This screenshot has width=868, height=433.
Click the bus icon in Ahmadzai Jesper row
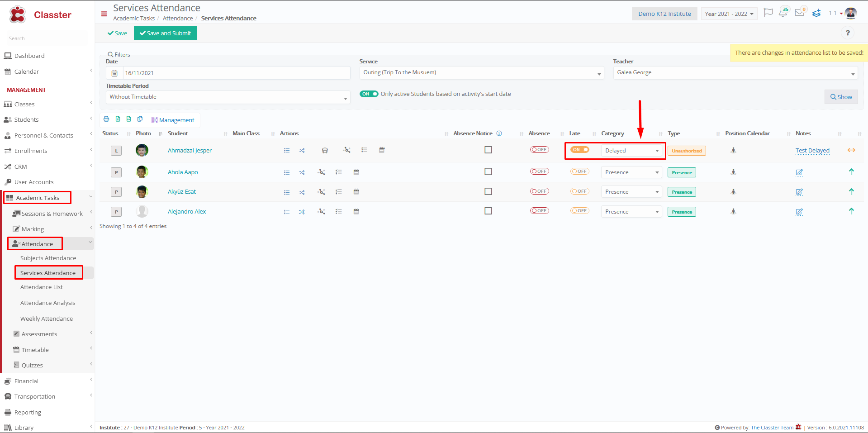[325, 151]
